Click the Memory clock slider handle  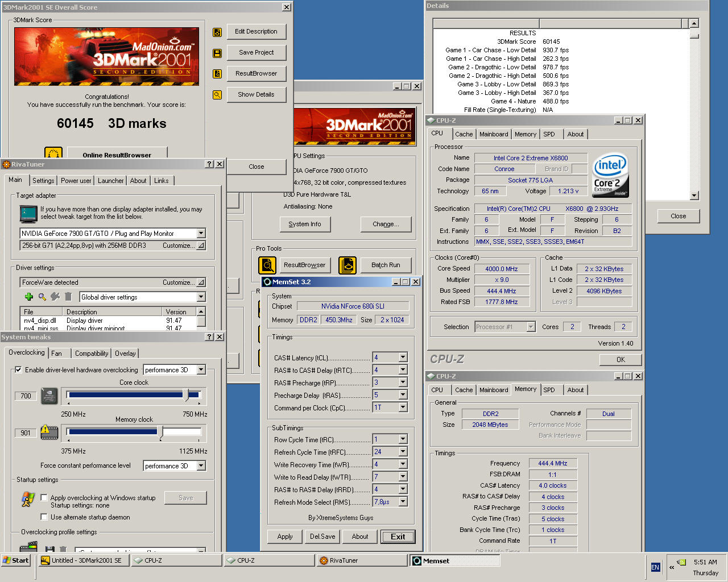click(x=160, y=433)
